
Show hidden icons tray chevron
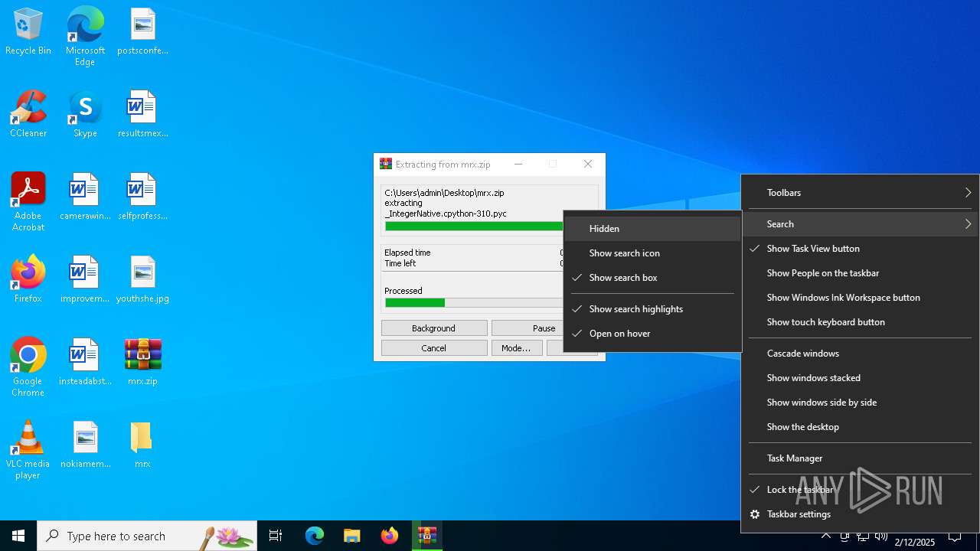tap(826, 536)
